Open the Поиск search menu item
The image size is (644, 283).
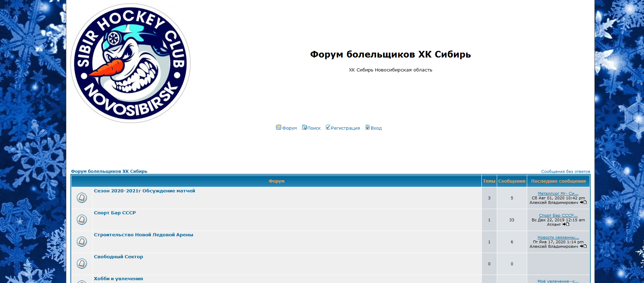tap(311, 128)
